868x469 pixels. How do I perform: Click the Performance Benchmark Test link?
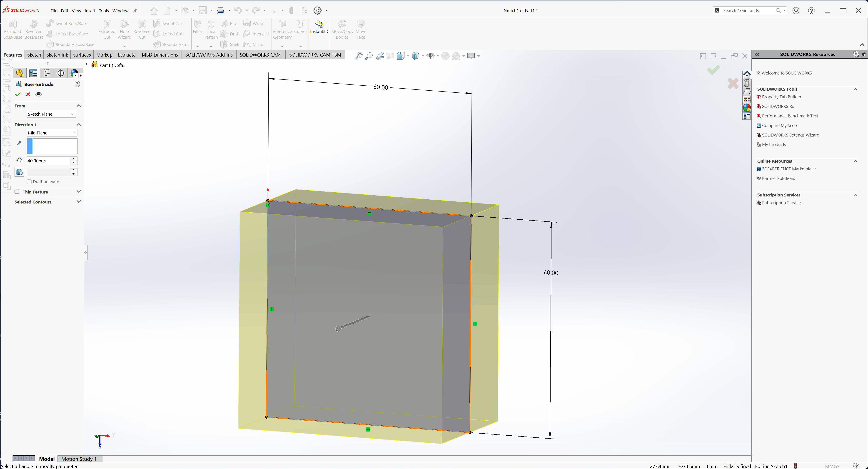click(789, 116)
